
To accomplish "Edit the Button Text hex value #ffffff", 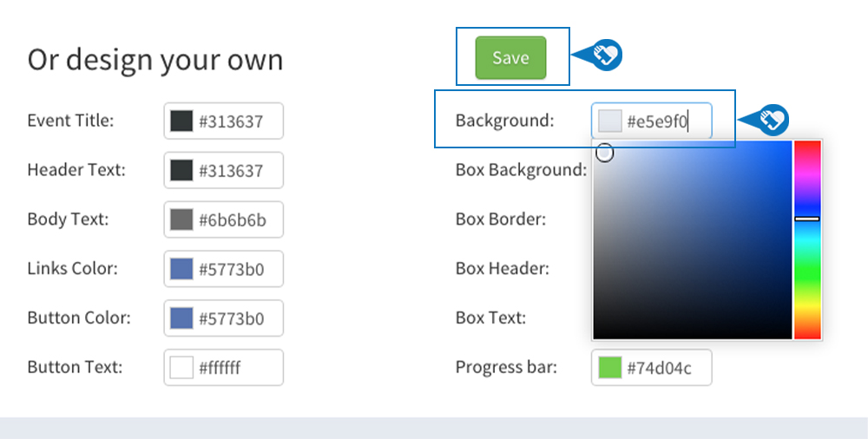I will coord(220,368).
